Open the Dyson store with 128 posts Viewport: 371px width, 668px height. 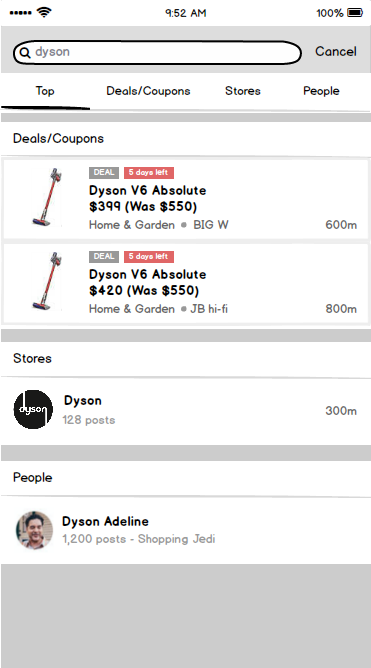(x=186, y=411)
